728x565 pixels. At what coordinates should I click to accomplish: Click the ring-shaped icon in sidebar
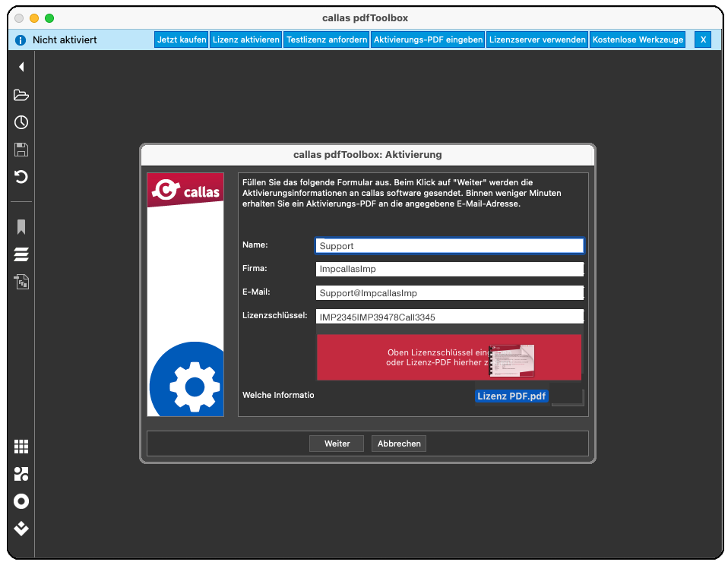click(21, 501)
